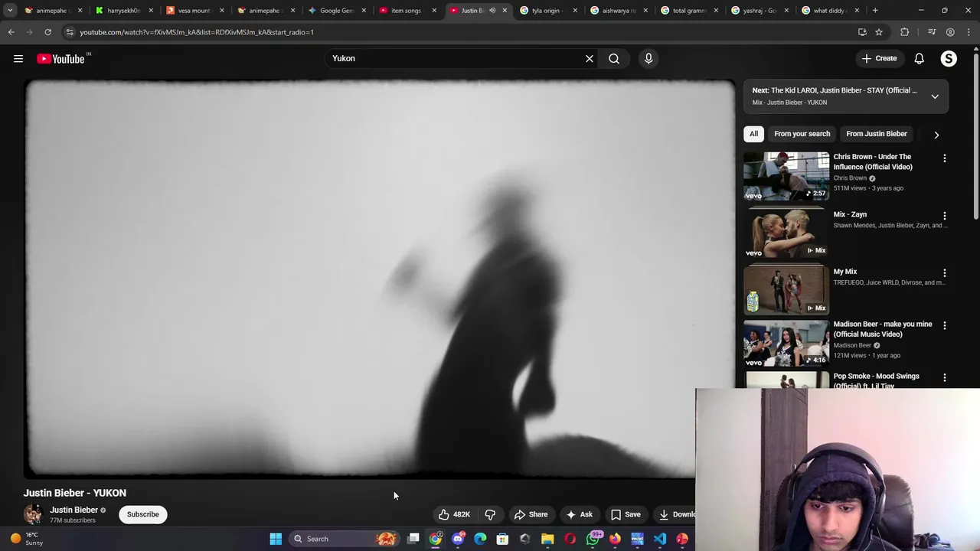Click the Ask button
Viewport: 980px width, 551px height.
tap(579, 514)
